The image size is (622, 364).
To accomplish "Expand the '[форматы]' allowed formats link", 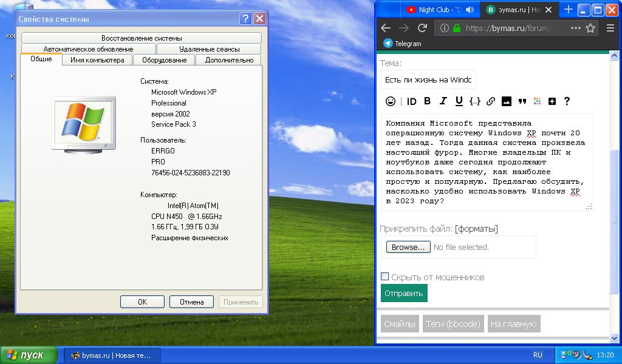I will (476, 229).
